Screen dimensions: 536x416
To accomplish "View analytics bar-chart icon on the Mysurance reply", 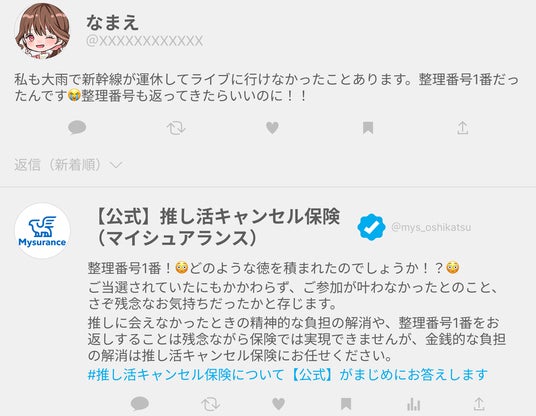I will coord(414,404).
